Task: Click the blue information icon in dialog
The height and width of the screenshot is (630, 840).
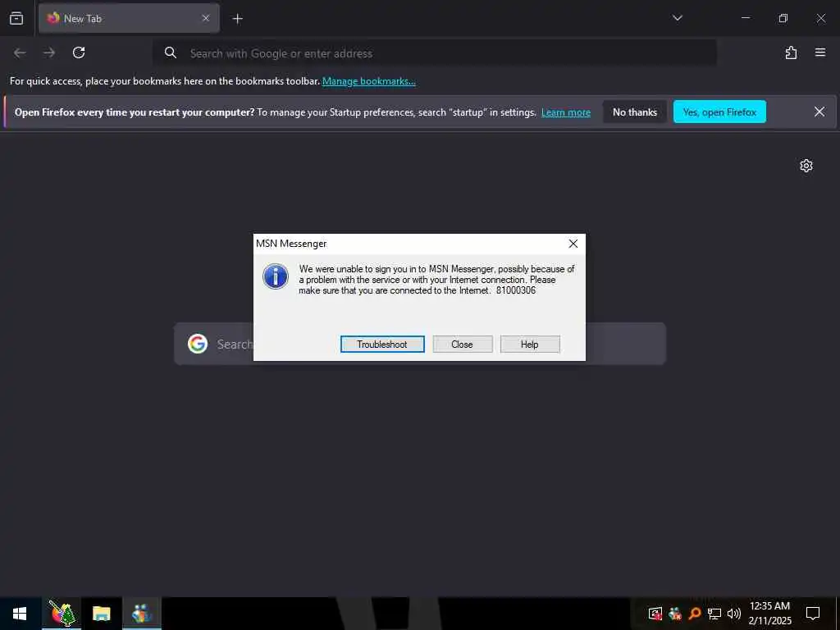Action: tap(276, 276)
